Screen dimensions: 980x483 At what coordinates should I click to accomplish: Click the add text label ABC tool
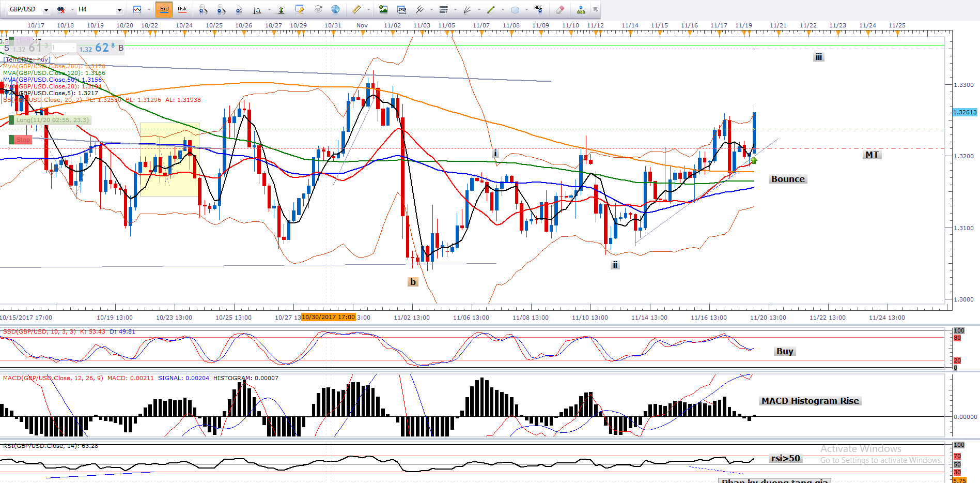coord(538,9)
